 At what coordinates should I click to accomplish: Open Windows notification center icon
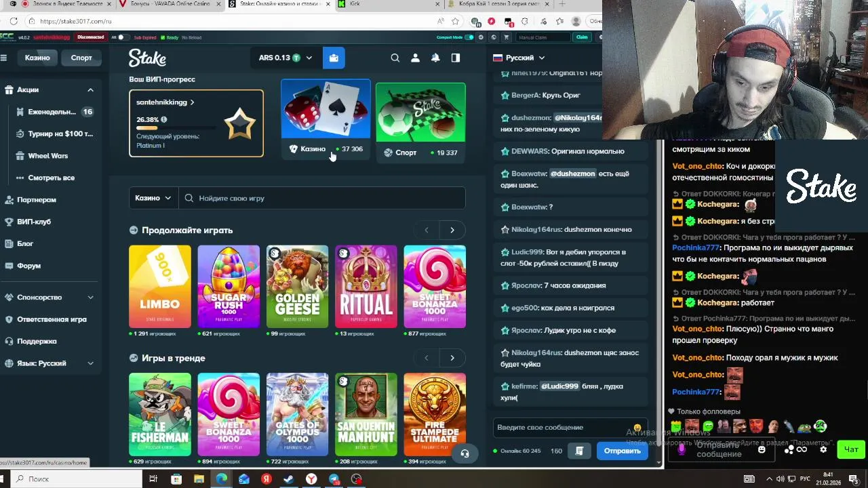853,479
